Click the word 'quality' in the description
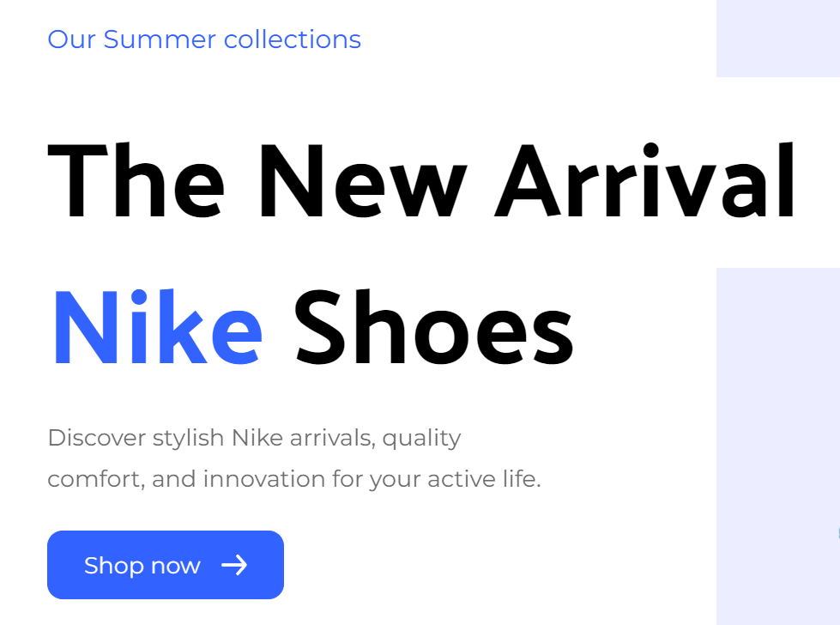The width and height of the screenshot is (840, 625). click(x=421, y=439)
